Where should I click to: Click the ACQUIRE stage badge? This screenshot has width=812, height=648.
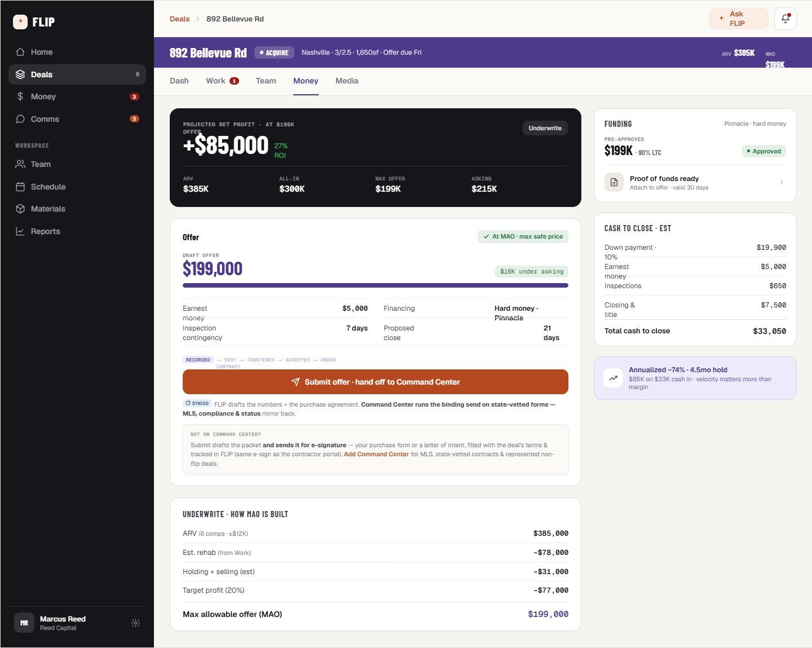point(274,52)
